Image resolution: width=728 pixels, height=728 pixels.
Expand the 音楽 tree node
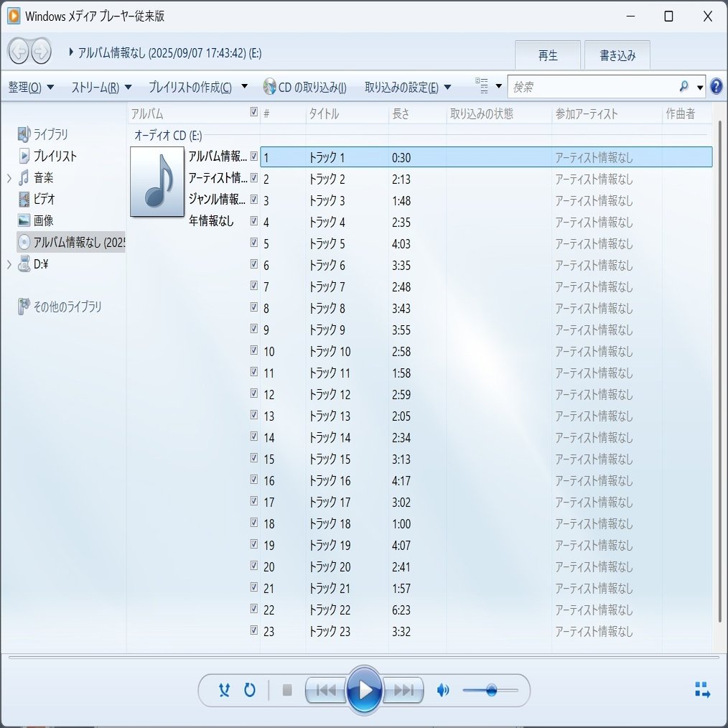[9, 178]
